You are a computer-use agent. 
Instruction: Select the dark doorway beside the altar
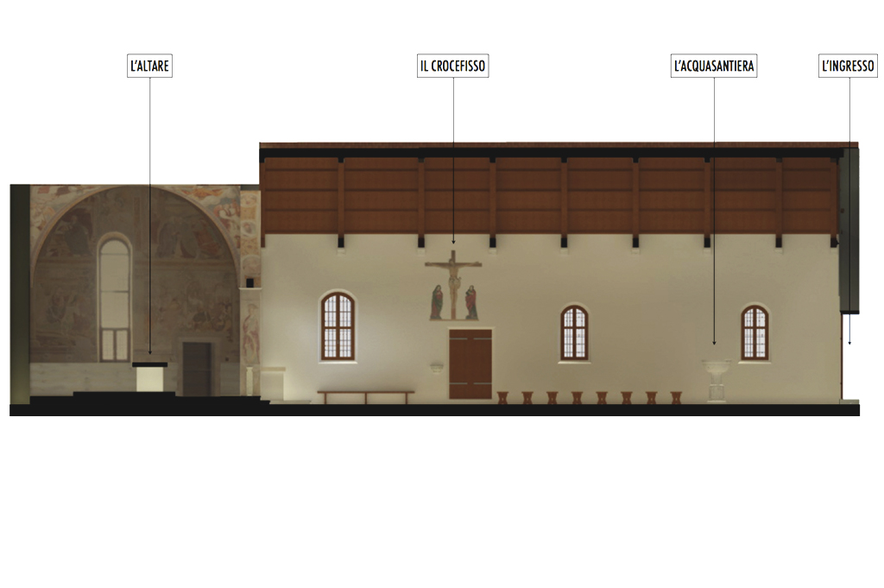(197, 369)
